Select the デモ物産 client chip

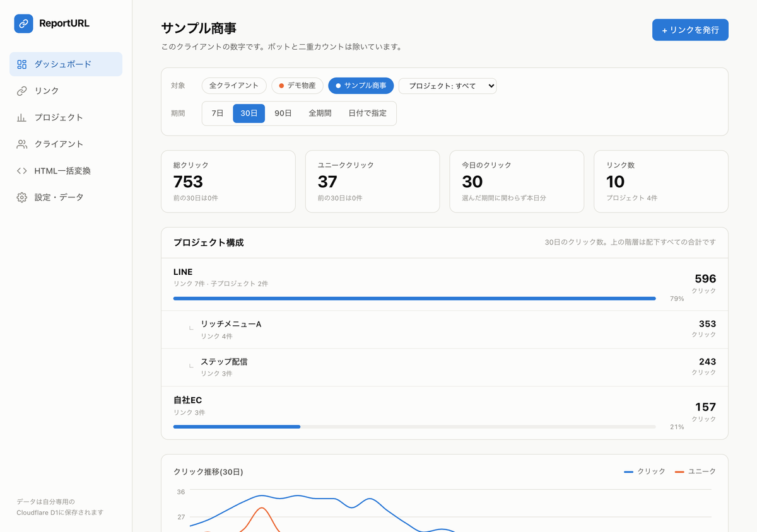[297, 86]
